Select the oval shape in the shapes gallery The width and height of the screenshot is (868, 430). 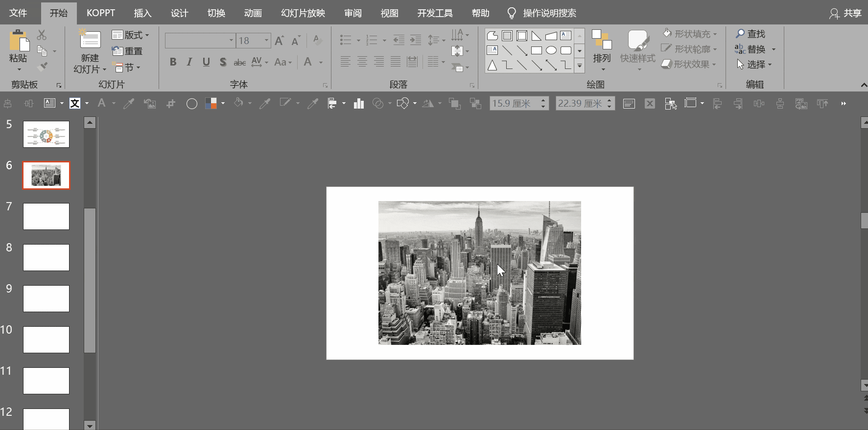coord(551,50)
